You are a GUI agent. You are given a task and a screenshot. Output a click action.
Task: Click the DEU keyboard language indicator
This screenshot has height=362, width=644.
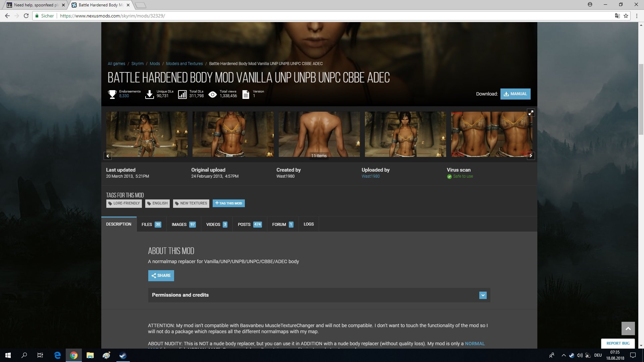598,355
